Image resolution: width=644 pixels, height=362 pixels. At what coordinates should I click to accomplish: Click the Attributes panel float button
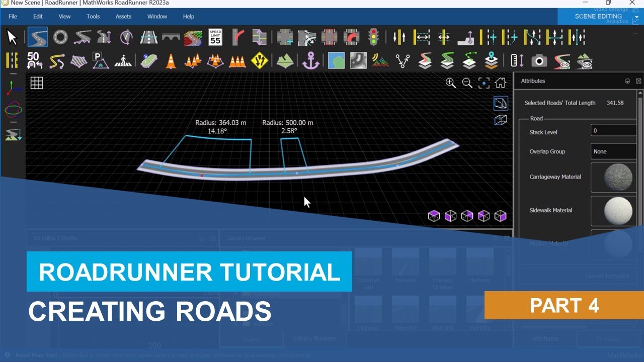pyautogui.click(x=627, y=81)
